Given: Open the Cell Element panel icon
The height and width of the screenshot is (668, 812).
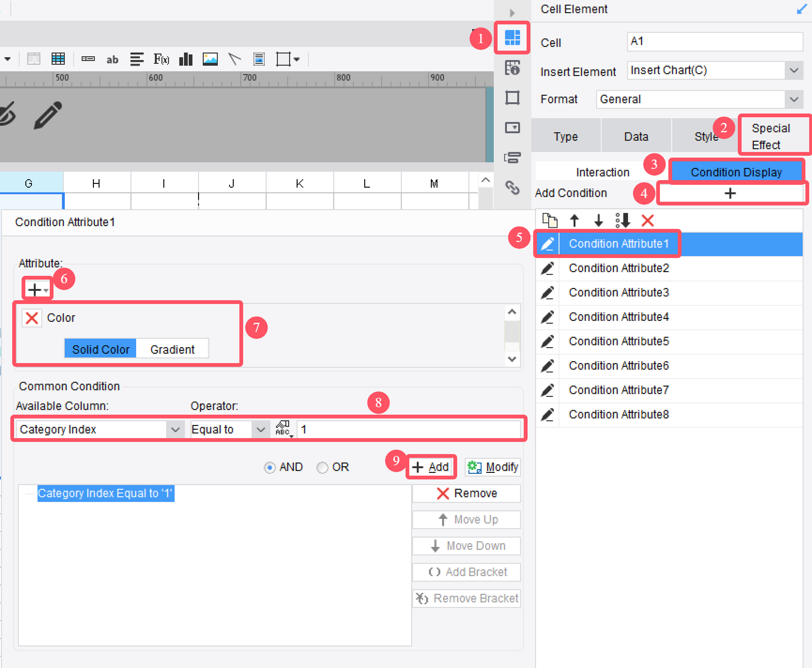Looking at the screenshot, I should 512,38.
